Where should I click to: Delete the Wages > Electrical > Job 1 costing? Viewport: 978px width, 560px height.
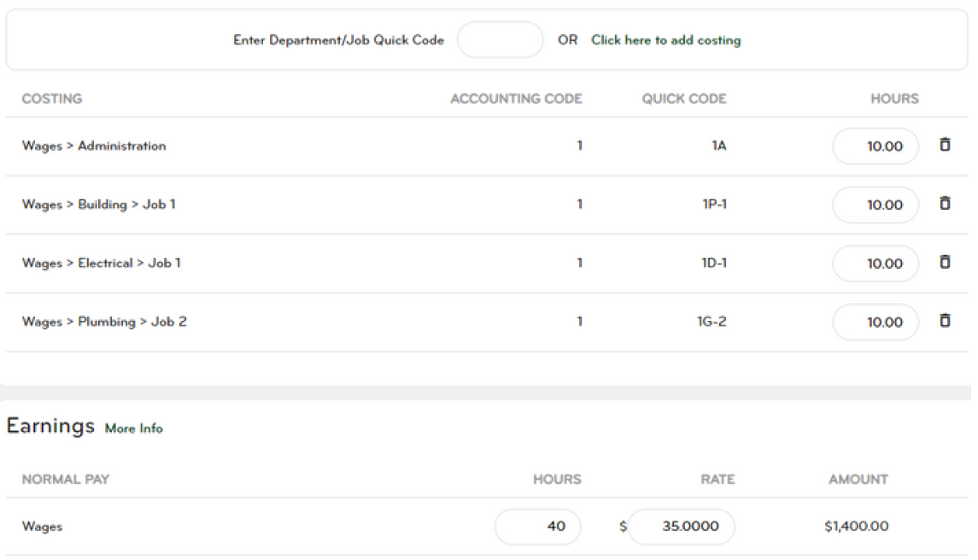945,263
